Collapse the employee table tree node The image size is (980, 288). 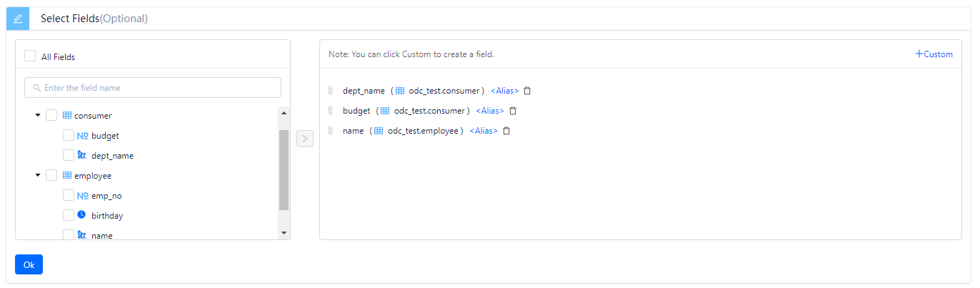coord(37,175)
